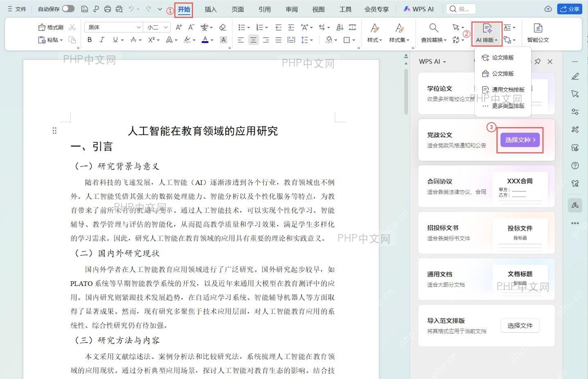Toggle italic I formatting
Viewport: 588px width, 379px height.
[x=102, y=40]
